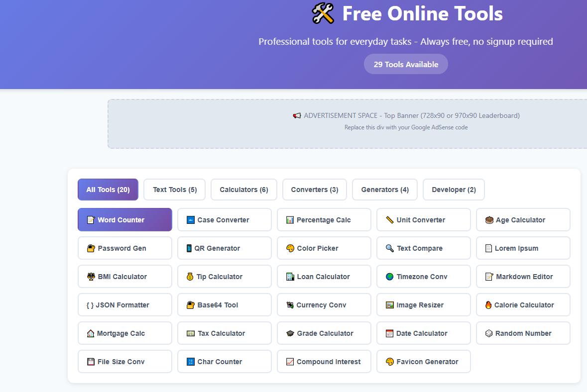
Task: Click the Percentage Calc chart icon
Action: click(290, 219)
